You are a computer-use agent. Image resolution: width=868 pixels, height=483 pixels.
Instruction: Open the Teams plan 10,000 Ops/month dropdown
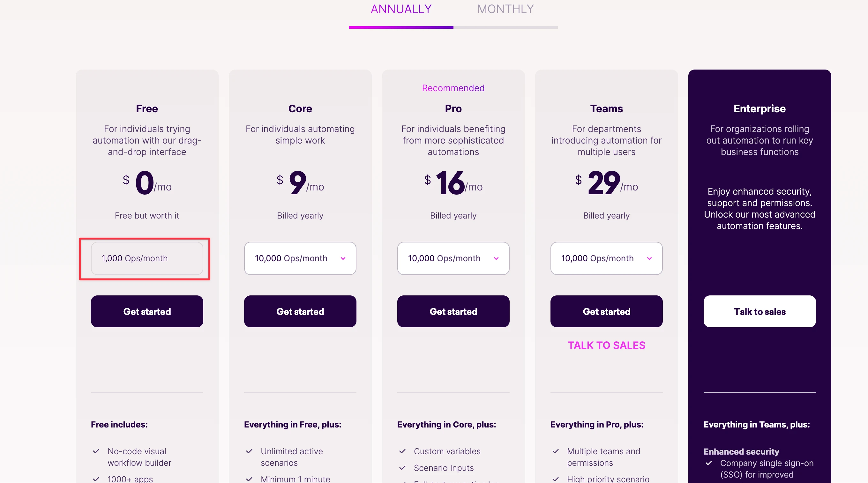(x=606, y=258)
